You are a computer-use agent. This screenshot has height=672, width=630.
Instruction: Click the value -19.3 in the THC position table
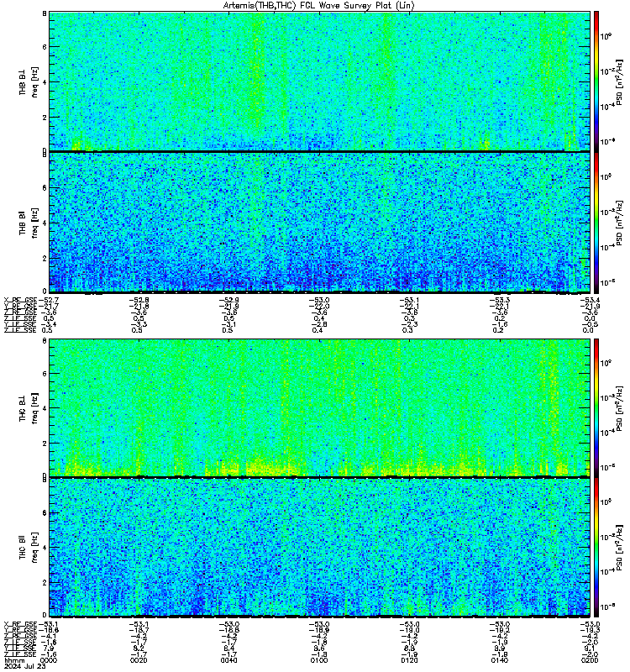(x=590, y=630)
